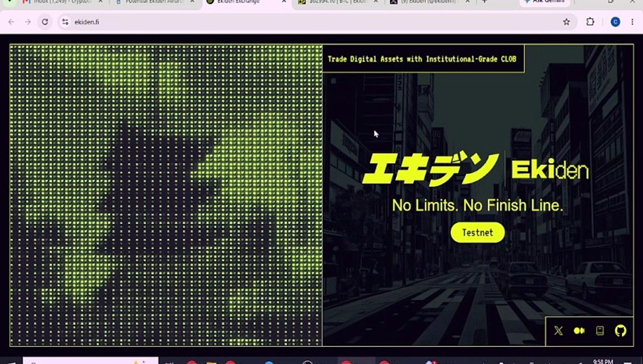
Task: Click 'No Limits. No Finish Line.' text
Action: [478, 205]
